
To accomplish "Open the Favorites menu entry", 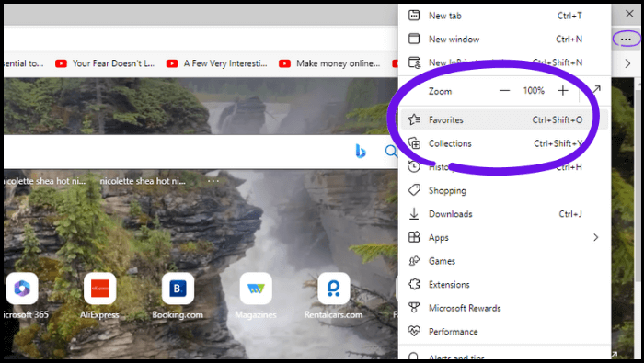I will [x=504, y=119].
